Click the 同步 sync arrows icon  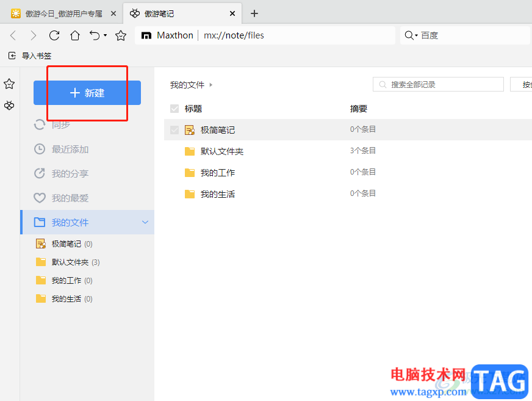click(40, 125)
